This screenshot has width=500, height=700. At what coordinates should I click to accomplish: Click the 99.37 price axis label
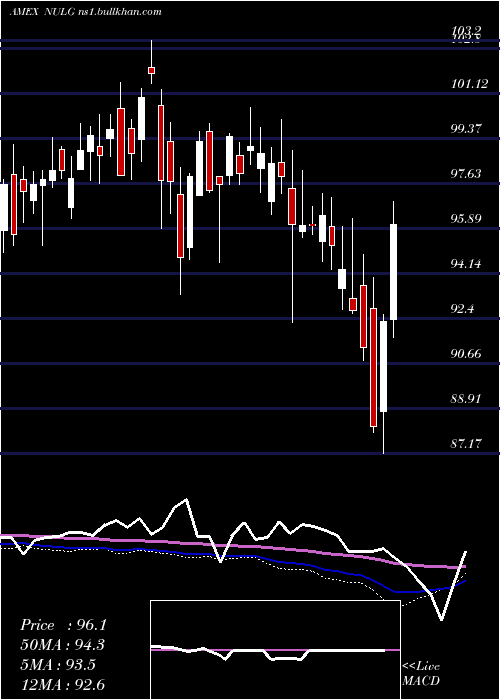coord(466,129)
